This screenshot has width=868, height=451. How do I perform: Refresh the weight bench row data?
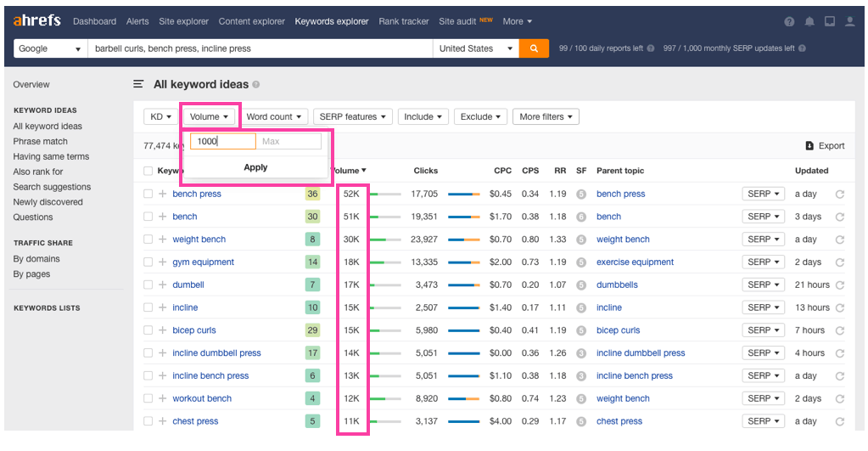(x=840, y=240)
